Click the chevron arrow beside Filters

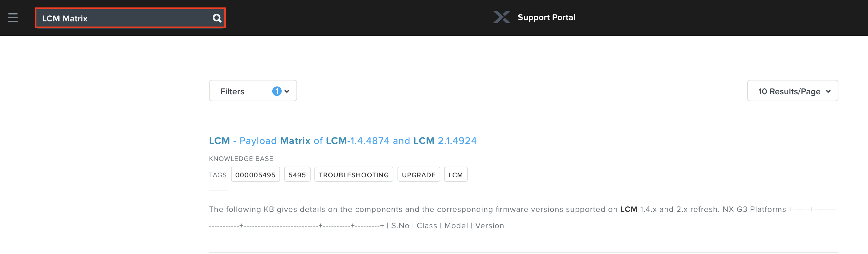click(x=287, y=91)
